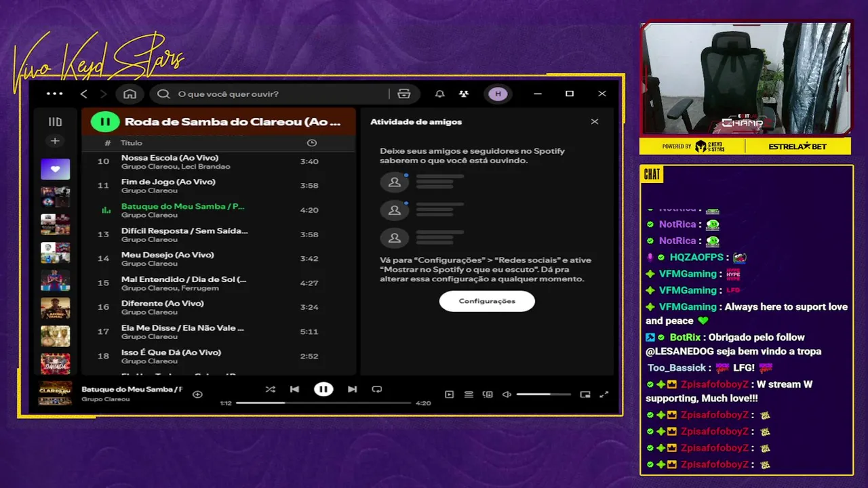868x488 pixels.
Task: Seek on the song progress bar
Action: (323, 403)
